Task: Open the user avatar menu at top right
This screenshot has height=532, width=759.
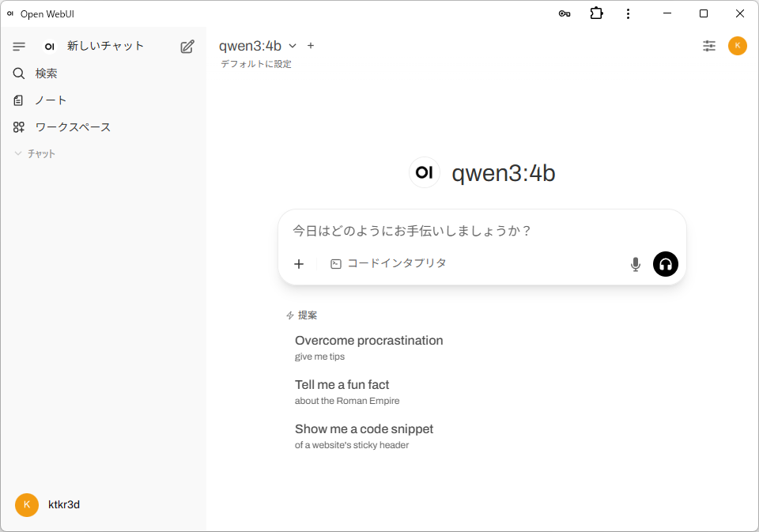Action: tap(737, 46)
